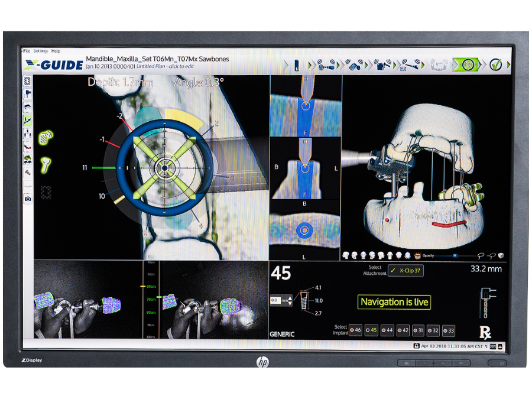Click the lock icon in status bar
Screen dimensions: 532x399
416,346
